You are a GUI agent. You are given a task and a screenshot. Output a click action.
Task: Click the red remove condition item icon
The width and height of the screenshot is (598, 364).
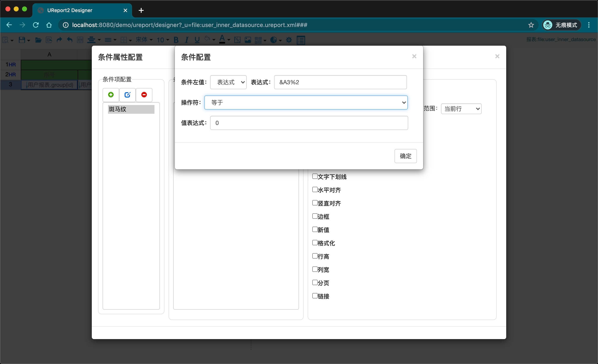(144, 95)
